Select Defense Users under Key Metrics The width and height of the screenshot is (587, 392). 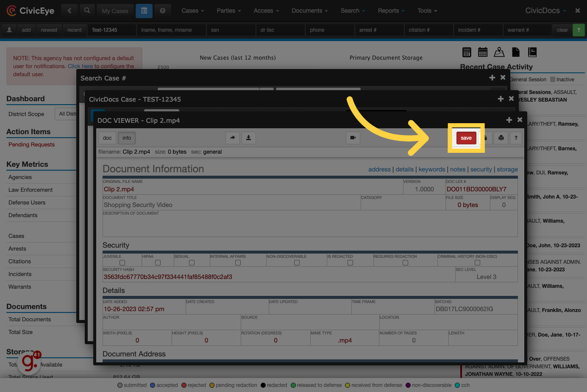[x=27, y=203]
